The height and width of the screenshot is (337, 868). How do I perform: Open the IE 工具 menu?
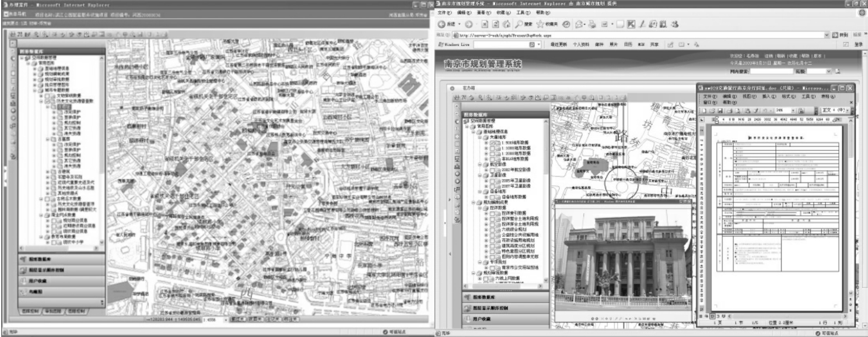pos(523,12)
